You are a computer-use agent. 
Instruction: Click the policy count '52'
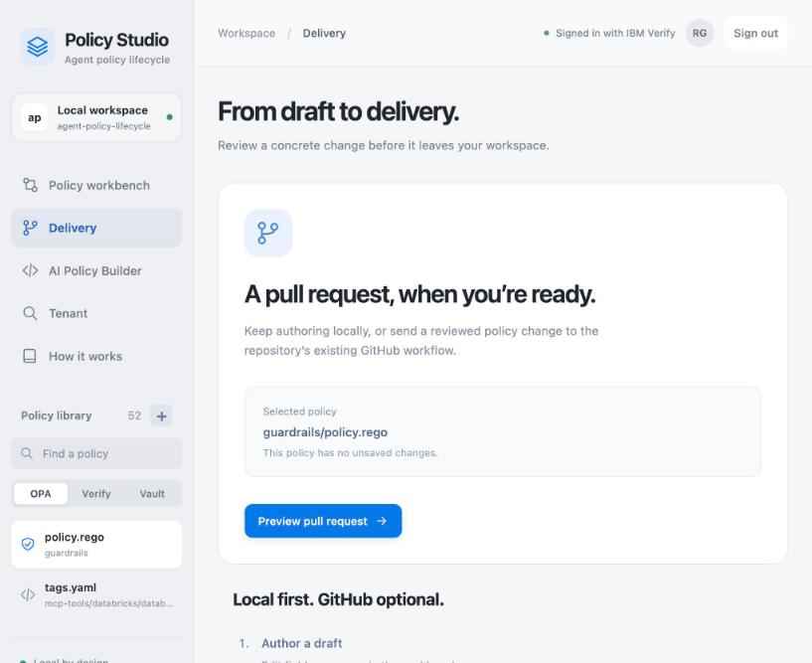coord(134,415)
